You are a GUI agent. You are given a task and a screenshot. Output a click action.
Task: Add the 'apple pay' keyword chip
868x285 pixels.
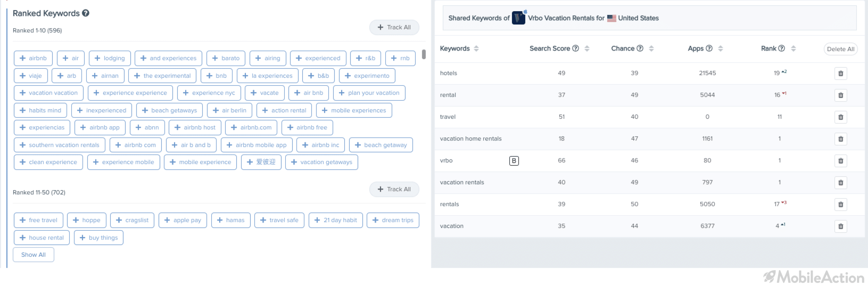point(182,220)
